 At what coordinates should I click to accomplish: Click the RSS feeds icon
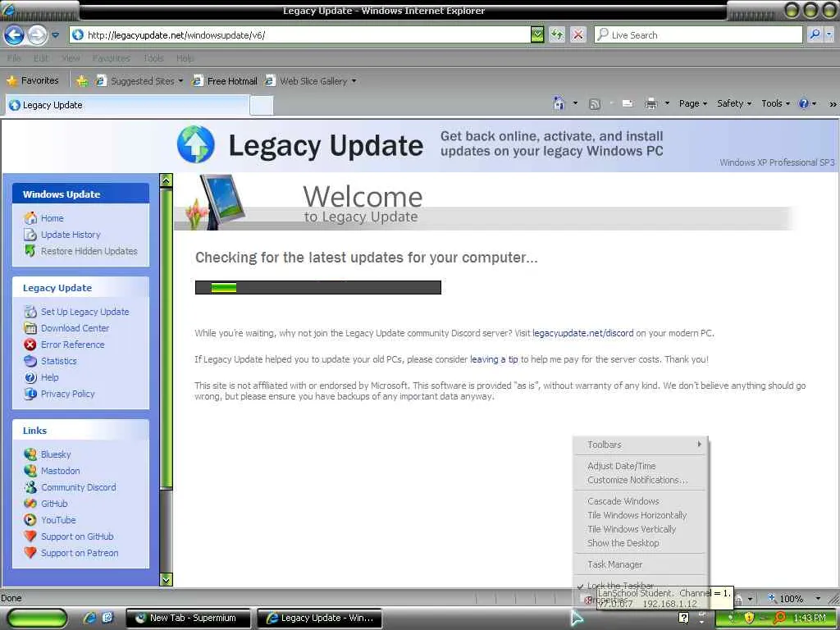(594, 104)
